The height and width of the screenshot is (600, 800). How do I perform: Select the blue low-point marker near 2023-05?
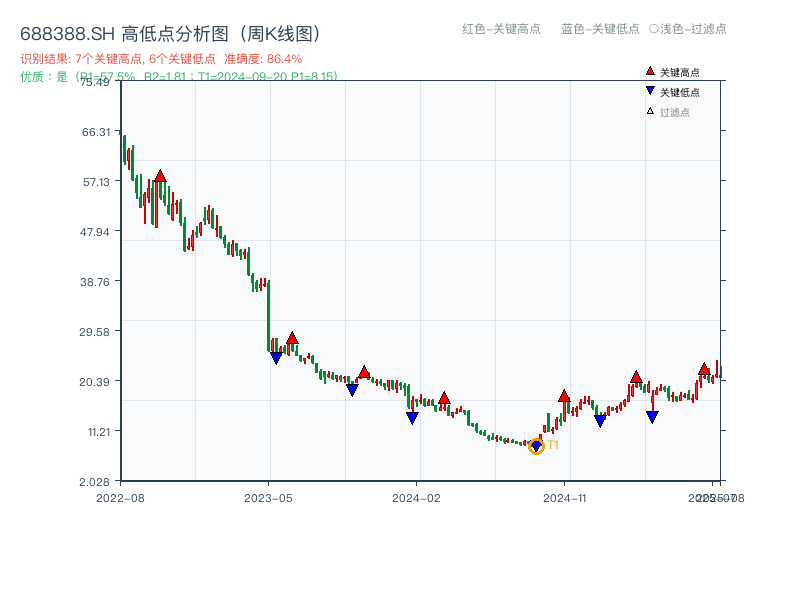click(276, 356)
